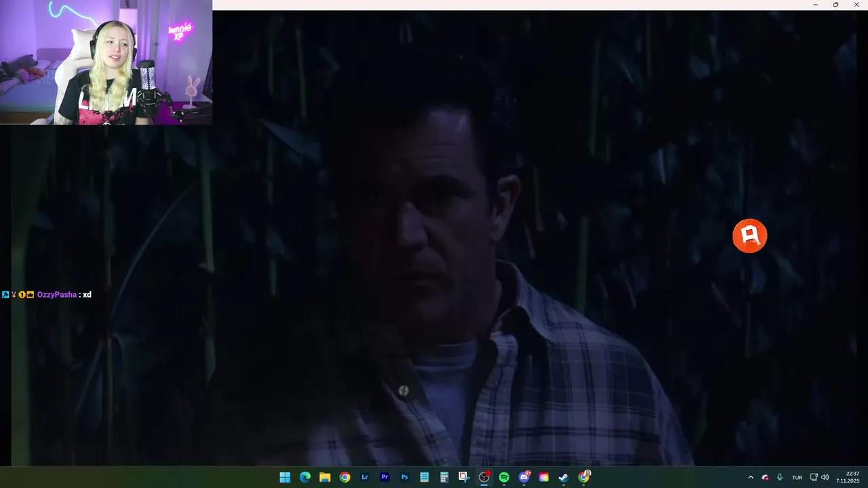
Task: Open the Windows Start menu
Action: [285, 477]
